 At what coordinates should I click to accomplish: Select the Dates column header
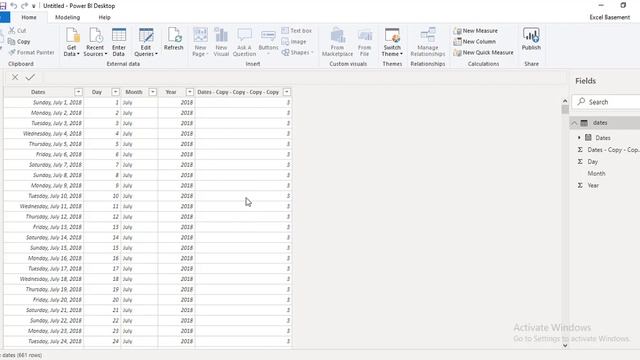tap(38, 92)
